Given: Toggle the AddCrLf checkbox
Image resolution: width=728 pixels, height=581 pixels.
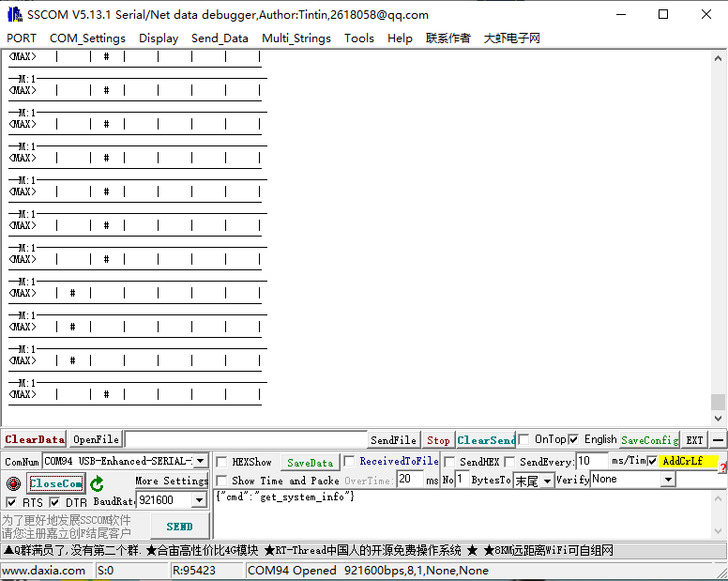Looking at the screenshot, I should point(652,461).
